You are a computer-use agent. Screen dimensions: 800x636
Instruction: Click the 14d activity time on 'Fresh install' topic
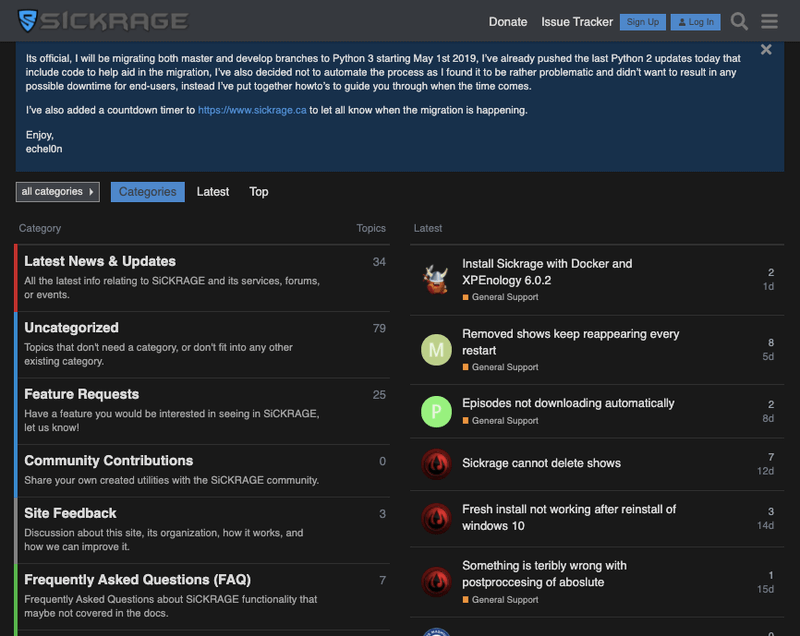(x=765, y=525)
